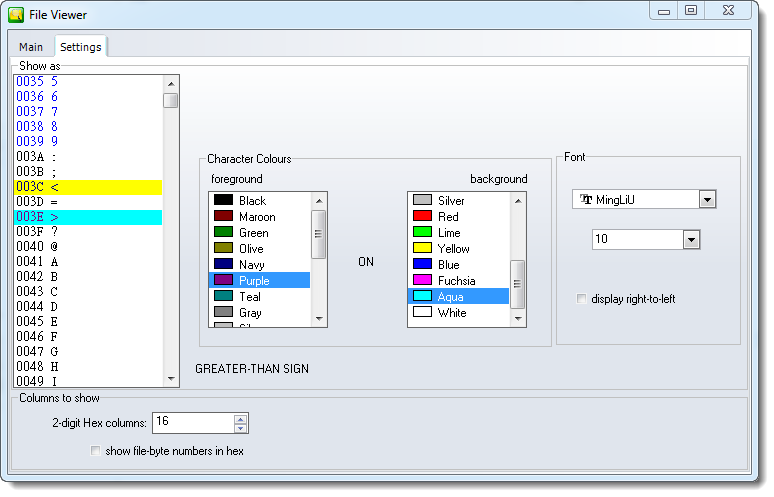774x497 pixels.
Task: Decrease 2-digit Hex columns with down arrow
Action: (x=240, y=428)
